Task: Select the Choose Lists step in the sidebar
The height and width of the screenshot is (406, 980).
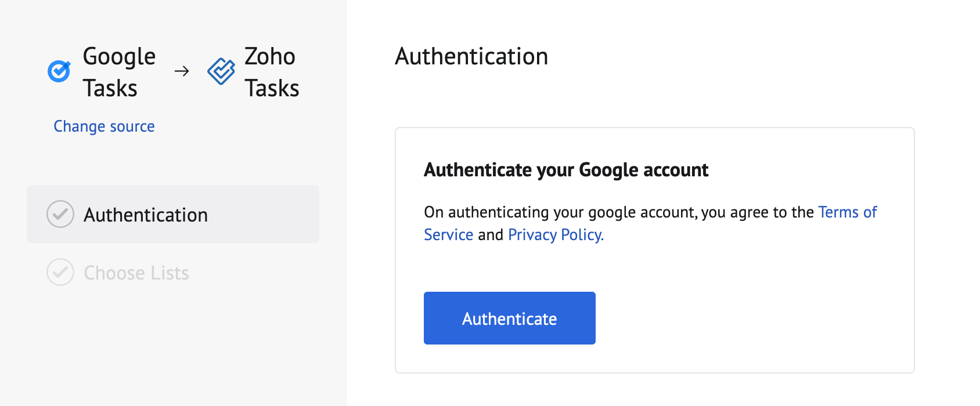Action: (136, 272)
